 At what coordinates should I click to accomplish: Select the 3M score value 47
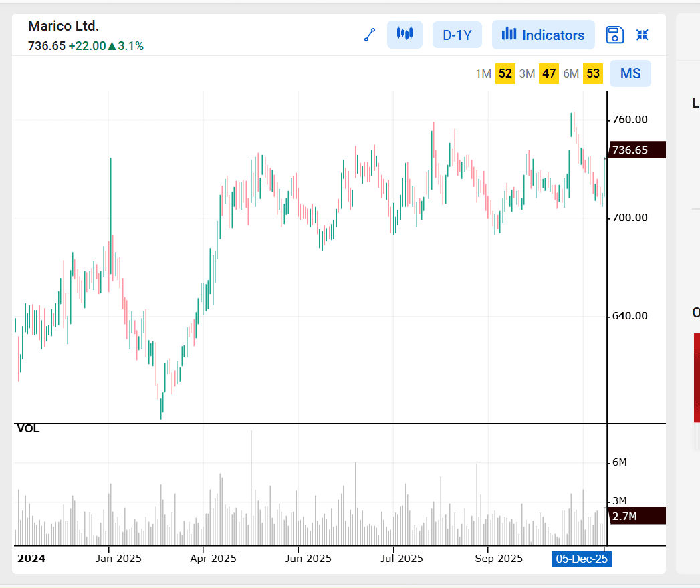point(549,73)
